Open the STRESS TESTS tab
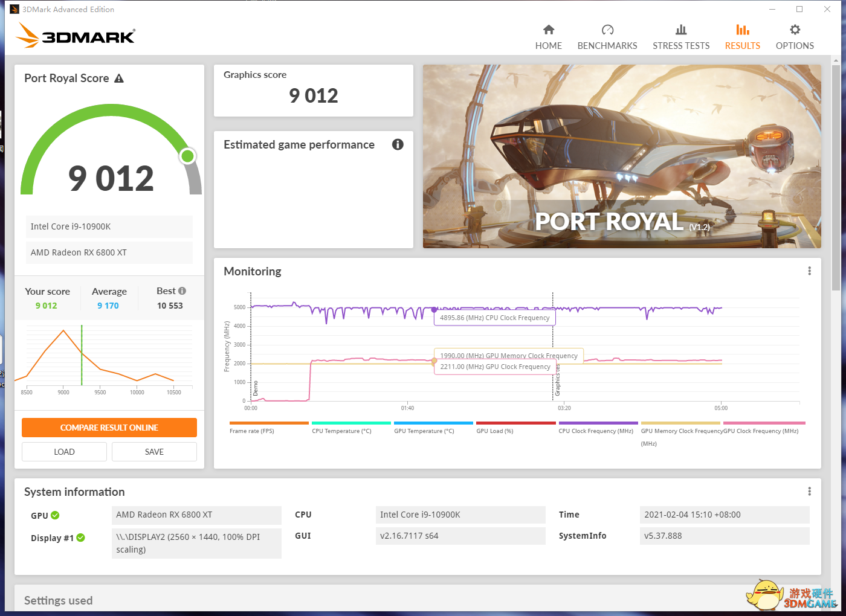 [x=681, y=37]
